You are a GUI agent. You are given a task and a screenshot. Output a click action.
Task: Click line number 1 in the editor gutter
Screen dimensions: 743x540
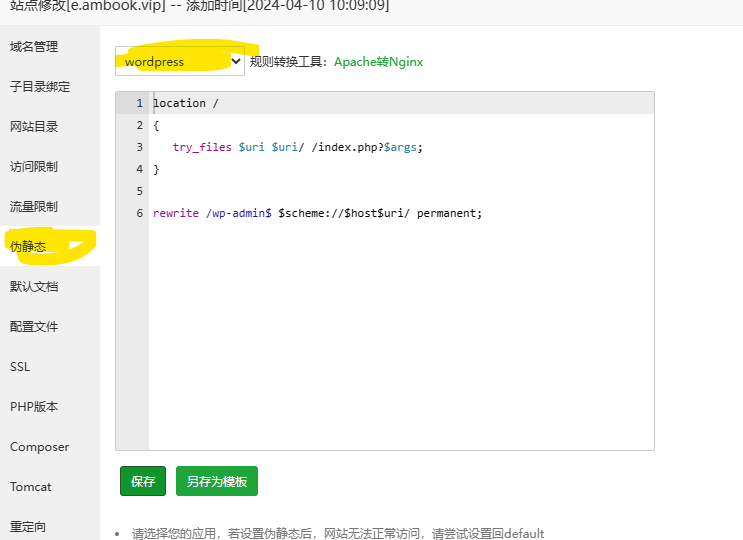point(139,103)
